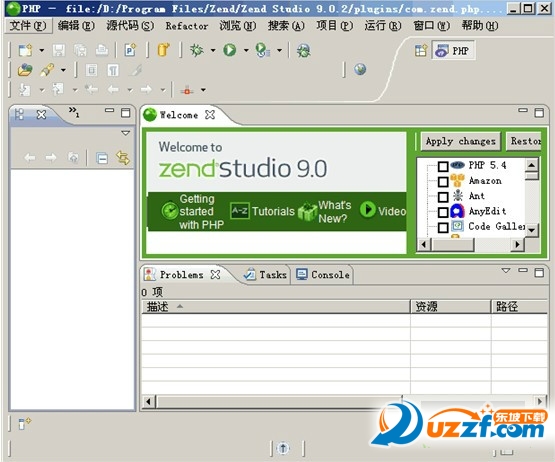The image size is (555, 462).
Task: Click the pencil search toolbar icon
Action: coord(47,70)
